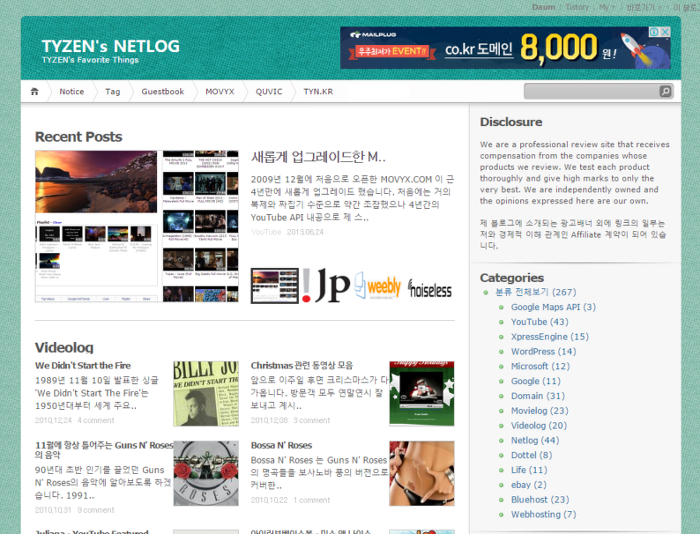Open the '분류 전체보기 (267)' category

pos(536,292)
